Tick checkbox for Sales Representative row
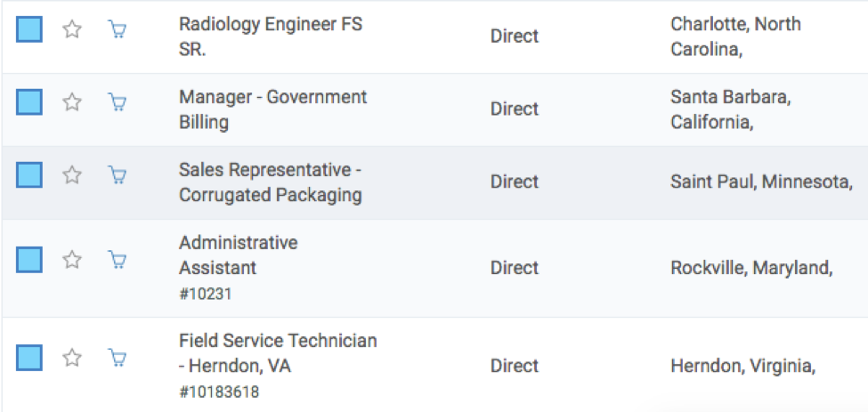Screen dimensions: 868x412 [x=29, y=175]
